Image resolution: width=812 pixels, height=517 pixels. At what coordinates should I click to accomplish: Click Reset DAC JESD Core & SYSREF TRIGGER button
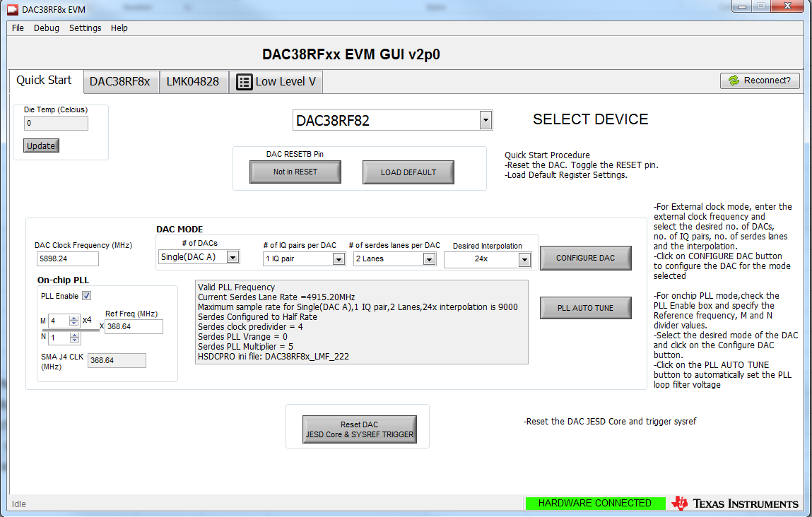pyautogui.click(x=360, y=429)
